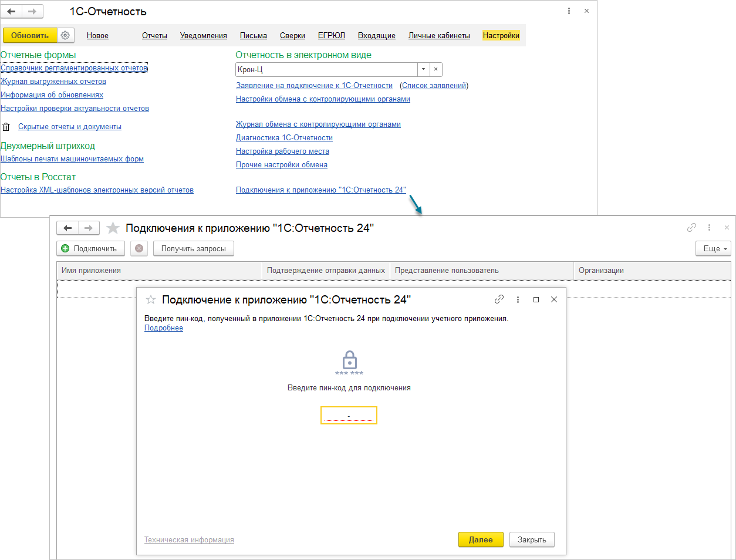Open Справочник регламентированных отчетов link
This screenshot has width=736, height=560.
pyautogui.click(x=74, y=68)
